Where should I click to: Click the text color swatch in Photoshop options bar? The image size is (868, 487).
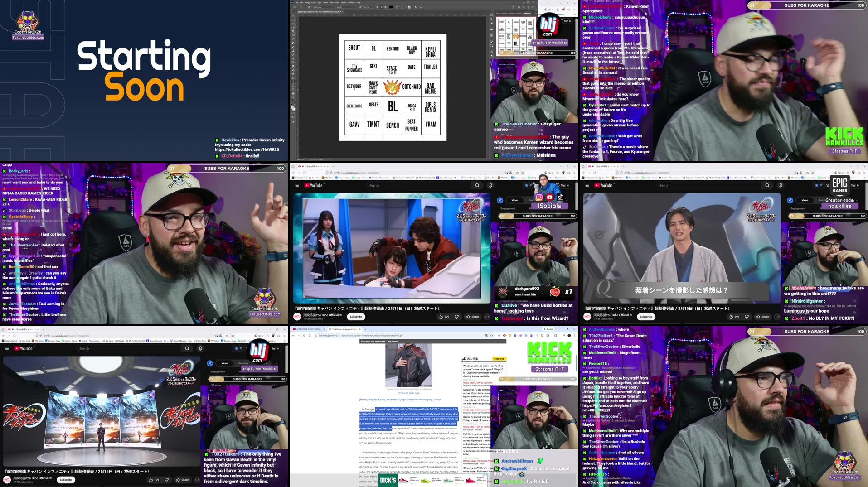click(x=391, y=7)
